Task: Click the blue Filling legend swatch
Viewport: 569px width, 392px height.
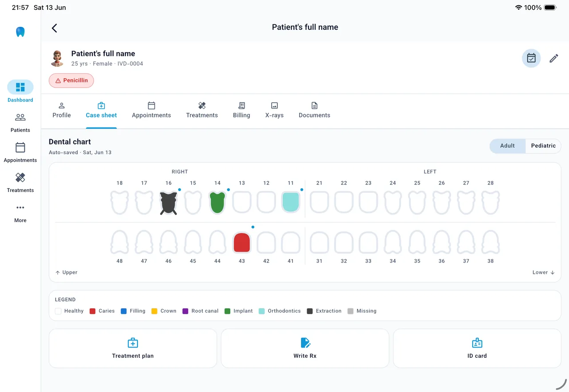Action: 124,311
